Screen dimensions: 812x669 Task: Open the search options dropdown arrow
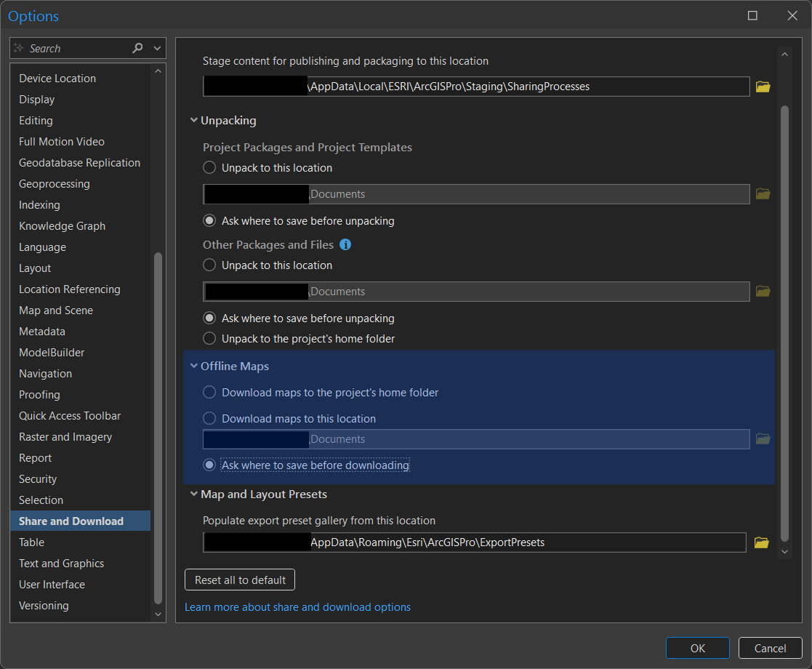click(x=157, y=48)
